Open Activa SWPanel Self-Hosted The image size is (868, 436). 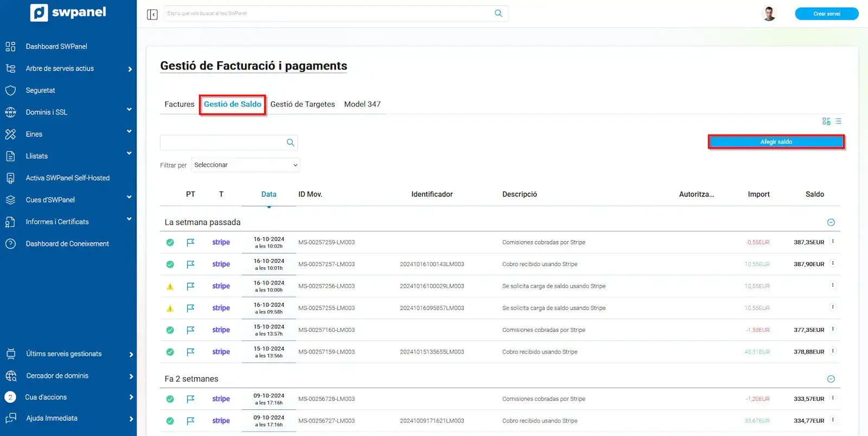(x=68, y=178)
